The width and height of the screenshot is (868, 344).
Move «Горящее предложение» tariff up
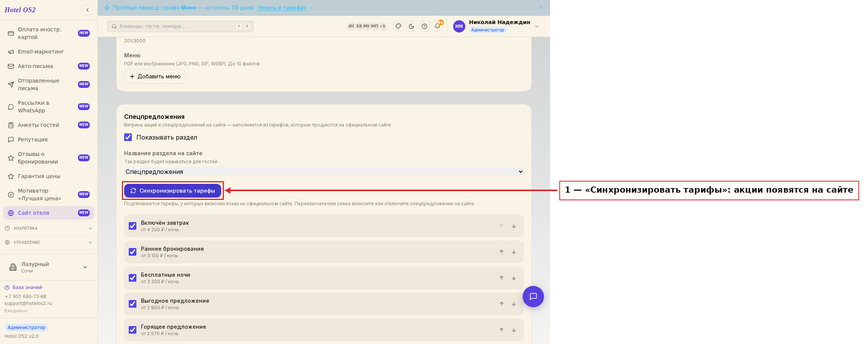[x=502, y=330]
